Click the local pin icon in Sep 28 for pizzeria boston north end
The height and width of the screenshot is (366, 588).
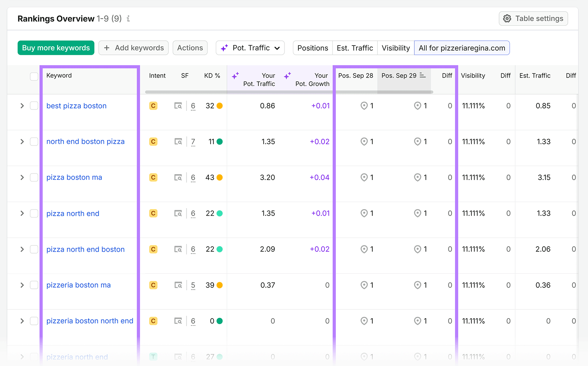click(x=364, y=321)
